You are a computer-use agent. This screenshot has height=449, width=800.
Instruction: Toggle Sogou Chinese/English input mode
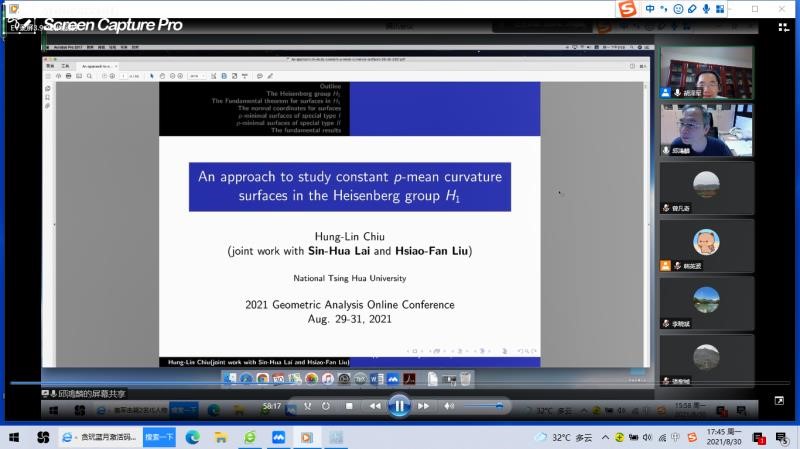pos(651,9)
